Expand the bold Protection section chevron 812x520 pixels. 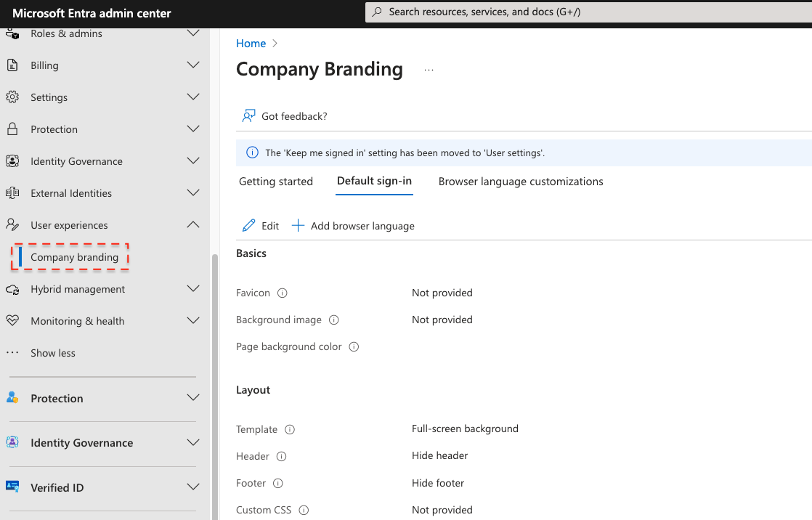[193, 398]
